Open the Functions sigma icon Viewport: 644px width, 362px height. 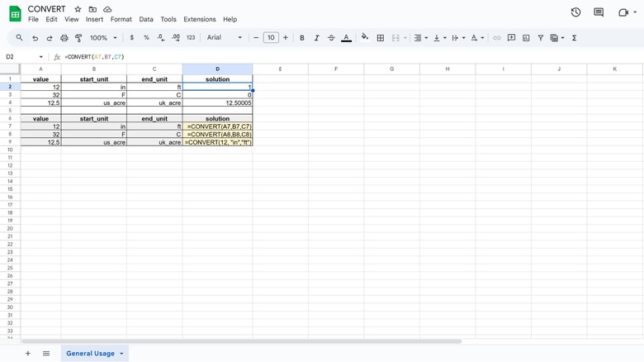point(574,38)
